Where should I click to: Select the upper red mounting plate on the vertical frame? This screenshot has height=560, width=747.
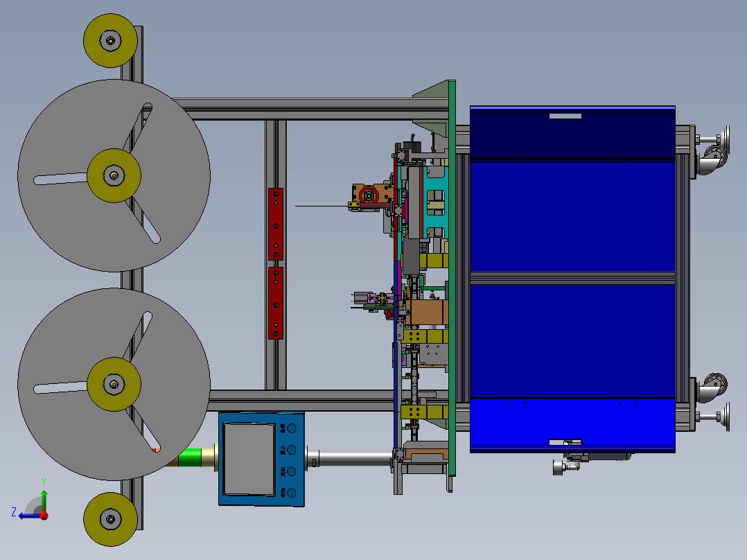click(x=276, y=224)
